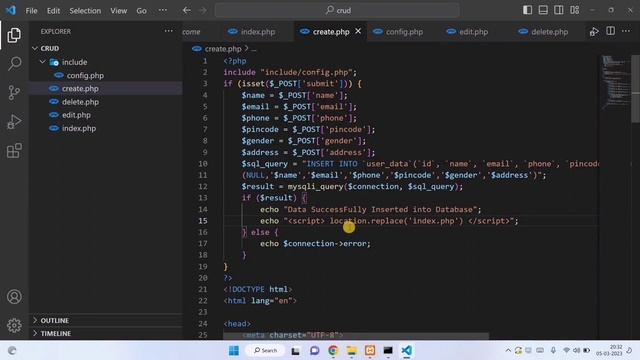Open the terminal icon in taskbar

click(x=388, y=351)
